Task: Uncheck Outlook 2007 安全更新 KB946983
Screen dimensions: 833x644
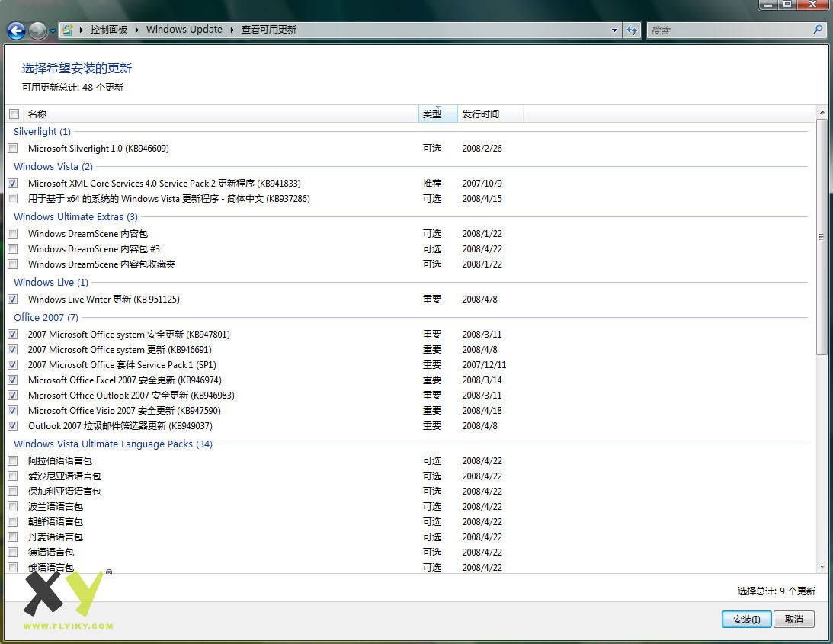Action: point(13,396)
